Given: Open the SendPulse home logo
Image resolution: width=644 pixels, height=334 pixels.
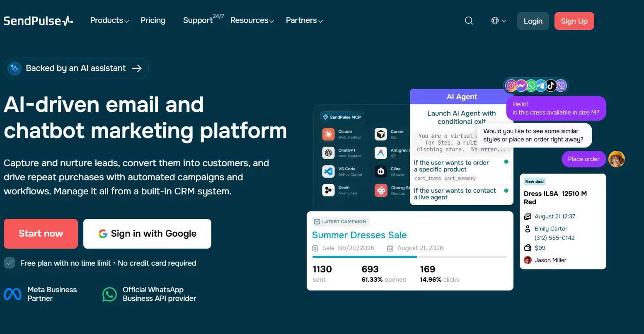Looking at the screenshot, I should (38, 21).
